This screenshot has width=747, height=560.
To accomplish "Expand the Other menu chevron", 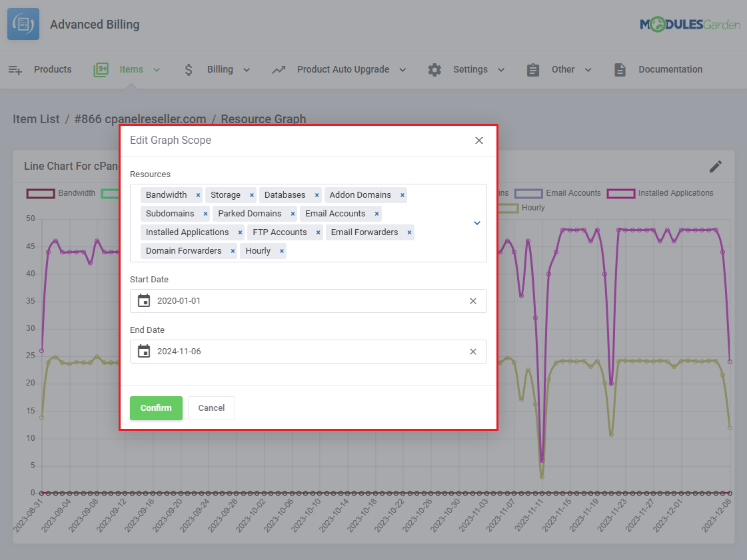I will [x=588, y=70].
